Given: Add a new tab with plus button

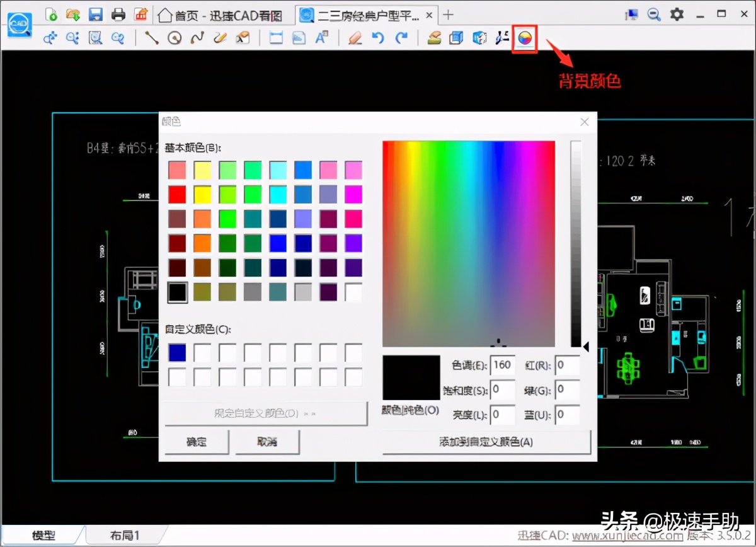Looking at the screenshot, I should (448, 14).
